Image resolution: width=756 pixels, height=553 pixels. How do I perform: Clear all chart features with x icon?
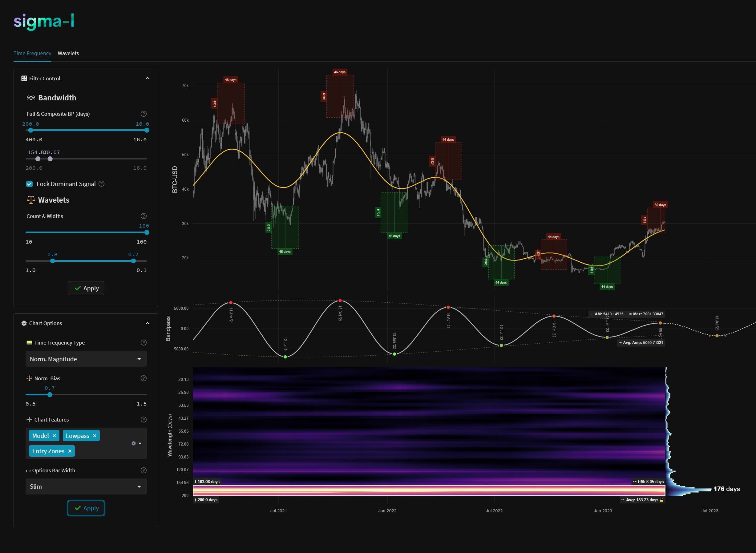click(x=134, y=443)
